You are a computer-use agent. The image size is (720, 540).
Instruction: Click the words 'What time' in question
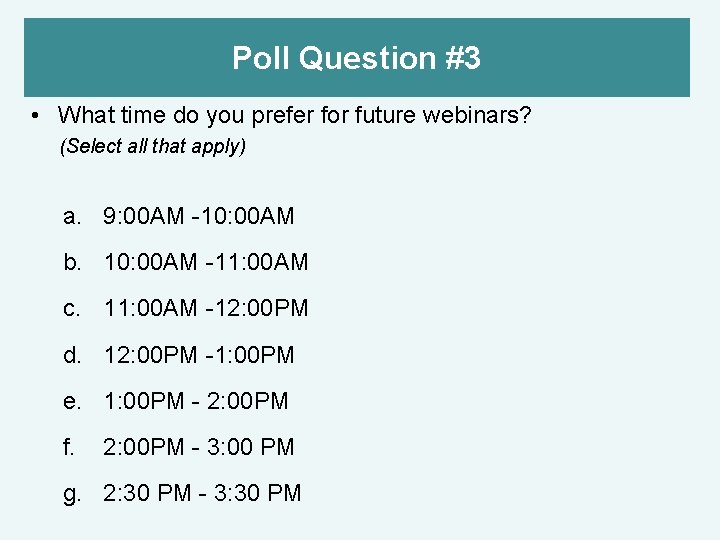[x=112, y=115]
